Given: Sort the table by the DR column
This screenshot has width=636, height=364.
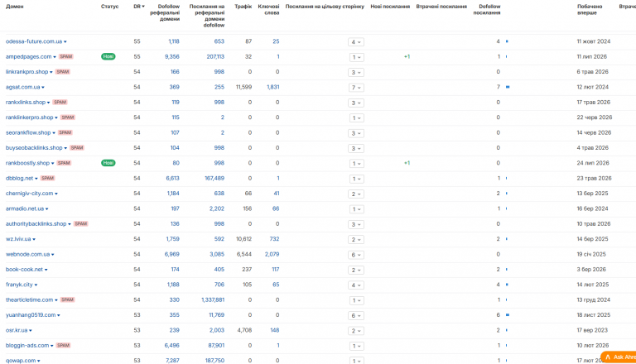Looking at the screenshot, I should [x=139, y=7].
